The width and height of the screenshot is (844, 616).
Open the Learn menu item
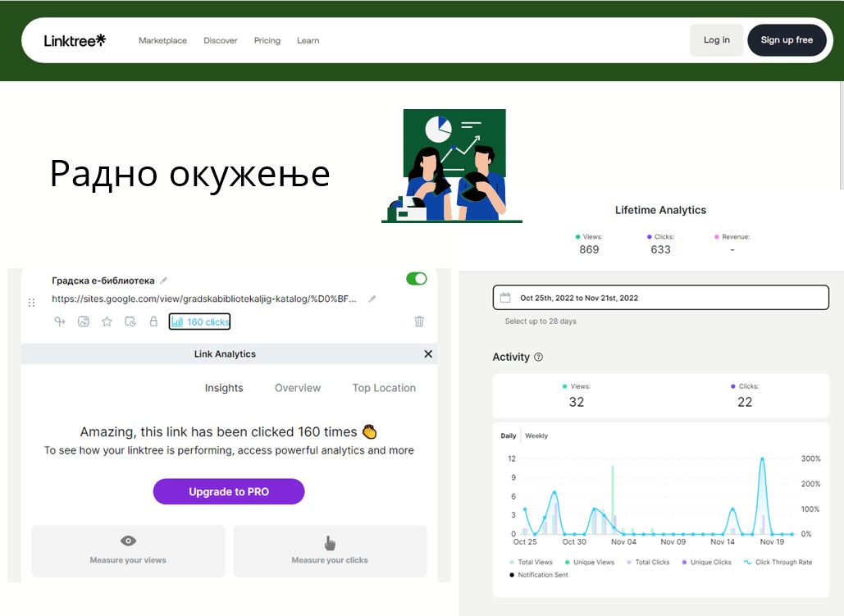[308, 40]
